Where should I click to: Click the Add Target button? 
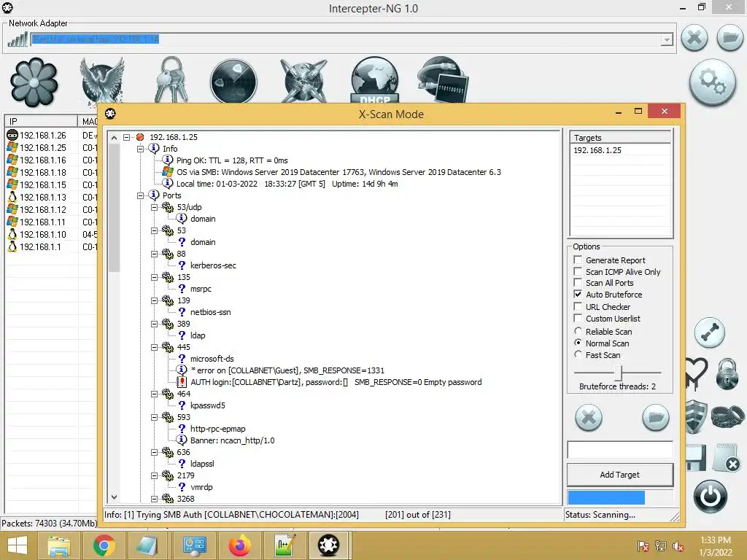(620, 475)
